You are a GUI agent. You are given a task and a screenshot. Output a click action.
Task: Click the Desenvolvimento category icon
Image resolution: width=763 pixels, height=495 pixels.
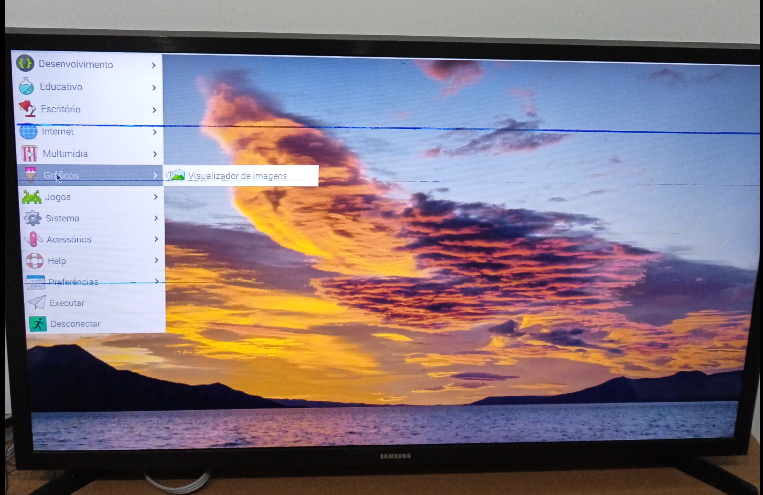click(25, 63)
